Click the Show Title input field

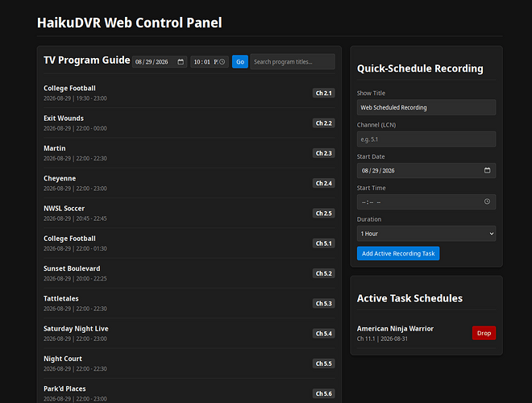click(x=426, y=107)
